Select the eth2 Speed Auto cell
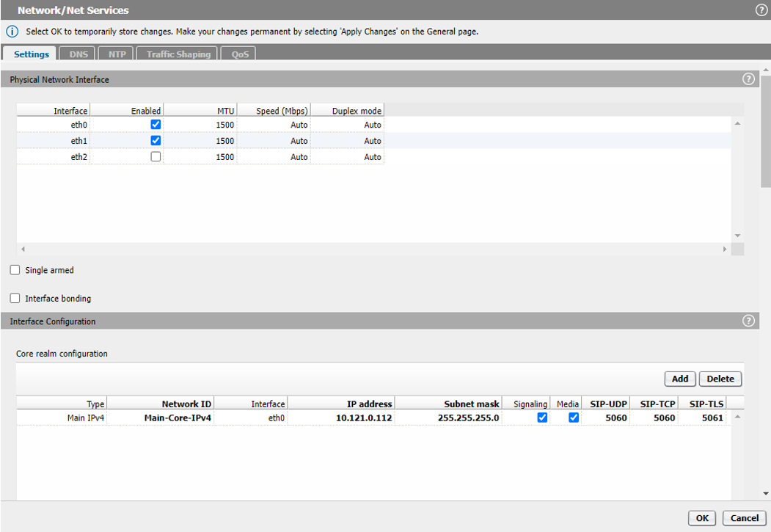This screenshot has width=771, height=532. pyautogui.click(x=274, y=157)
